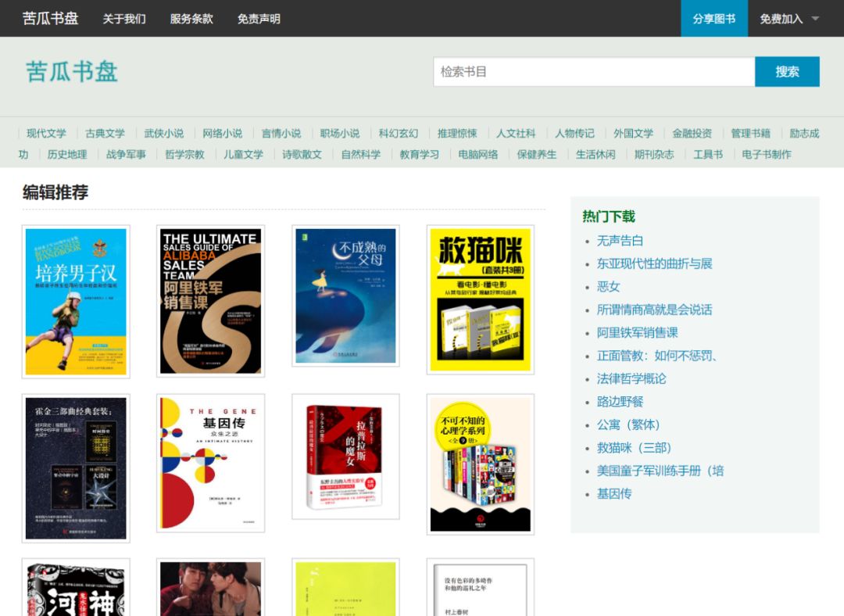Image resolution: width=844 pixels, height=616 pixels.
Task: Open the 培养男子汉 book cover
Action: click(76, 301)
